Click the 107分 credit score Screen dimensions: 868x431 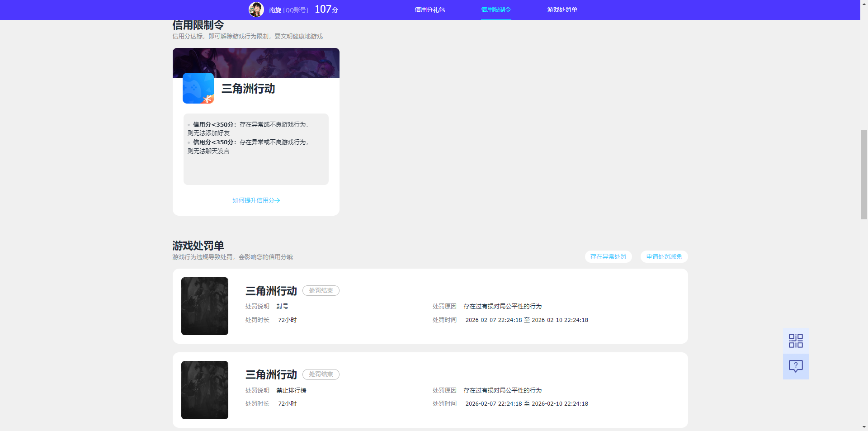click(x=326, y=9)
